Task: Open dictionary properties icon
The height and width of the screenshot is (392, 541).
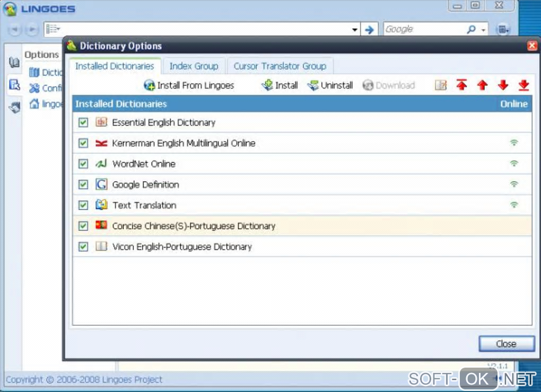Action: coord(441,85)
